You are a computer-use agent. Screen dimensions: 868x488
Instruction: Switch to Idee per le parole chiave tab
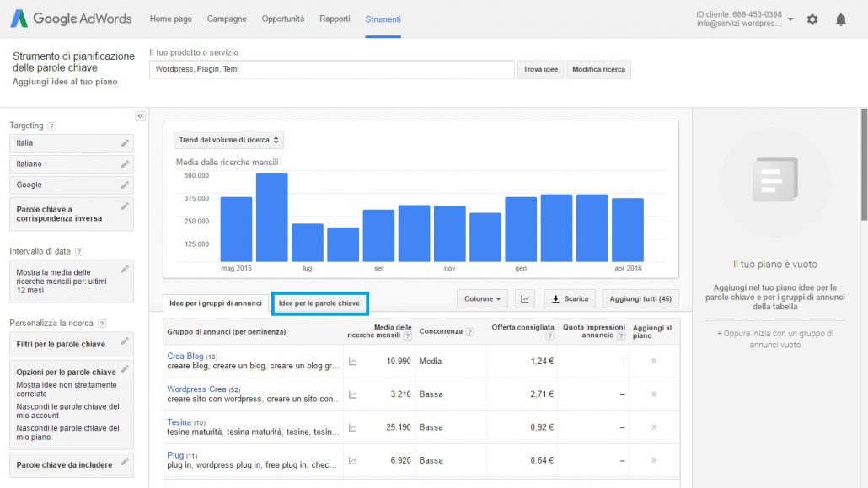tap(319, 303)
